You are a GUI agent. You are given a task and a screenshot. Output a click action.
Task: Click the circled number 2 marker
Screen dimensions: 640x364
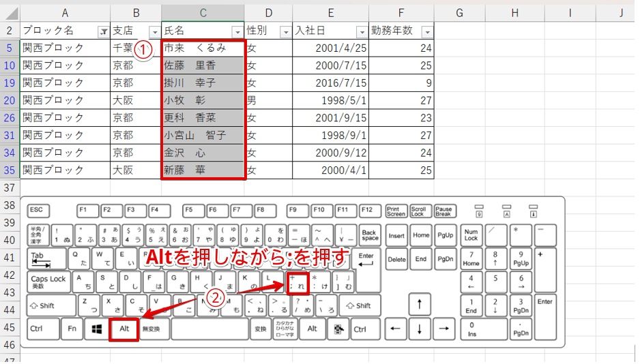coord(214,297)
